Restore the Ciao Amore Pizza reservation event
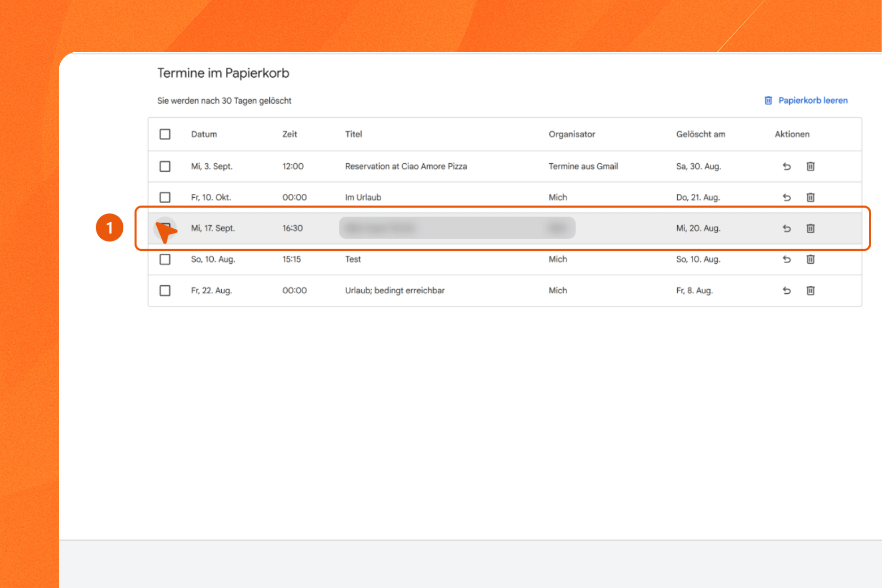Image resolution: width=882 pixels, height=588 pixels. [x=786, y=166]
